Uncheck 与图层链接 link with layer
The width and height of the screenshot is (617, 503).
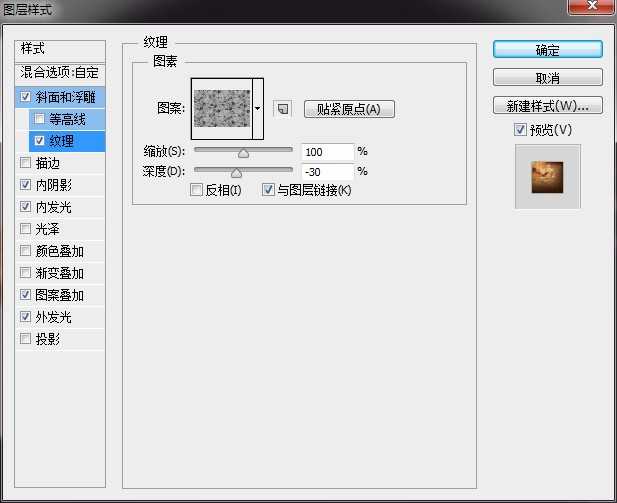coord(268,190)
